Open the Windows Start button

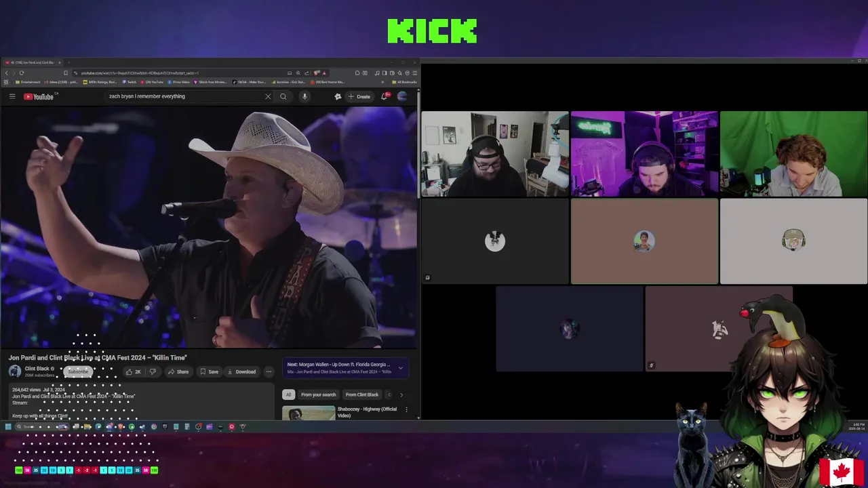pyautogui.click(x=8, y=427)
